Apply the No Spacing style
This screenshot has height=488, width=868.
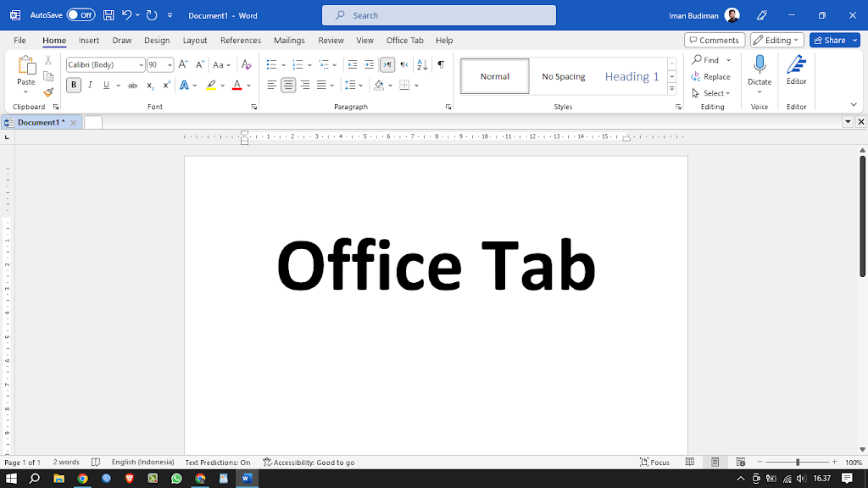tap(564, 76)
